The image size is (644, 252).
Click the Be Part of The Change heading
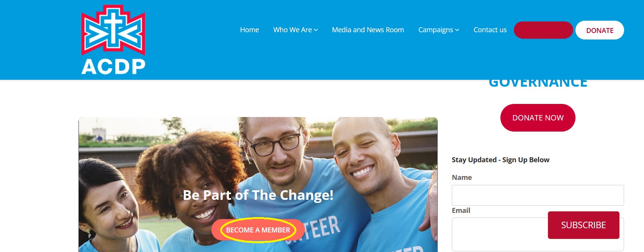[258, 195]
